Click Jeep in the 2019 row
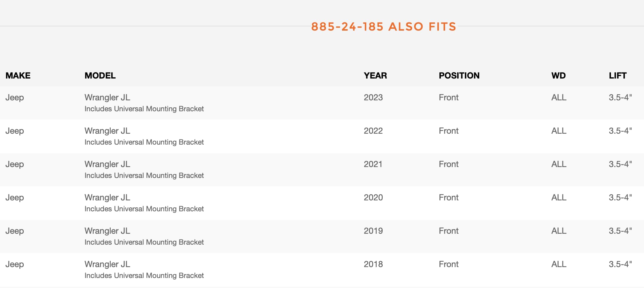644x288 pixels. coord(15,231)
